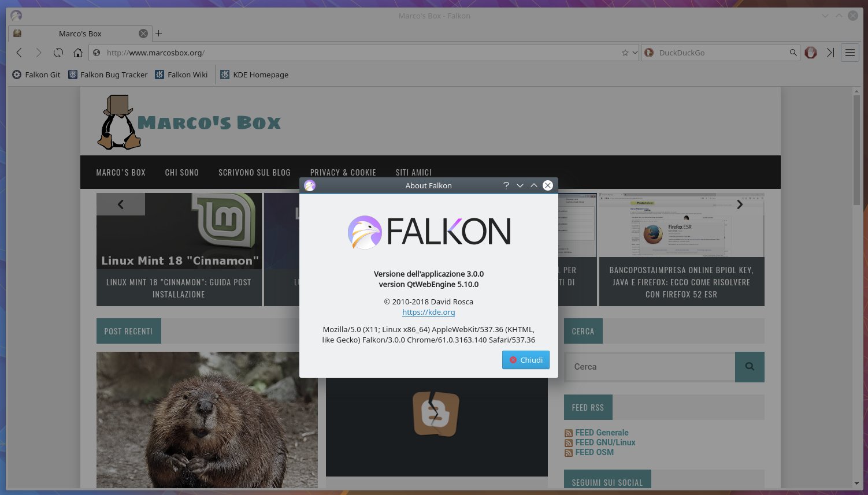Click the scrollbar down arrow
868x495 pixels.
click(x=857, y=484)
